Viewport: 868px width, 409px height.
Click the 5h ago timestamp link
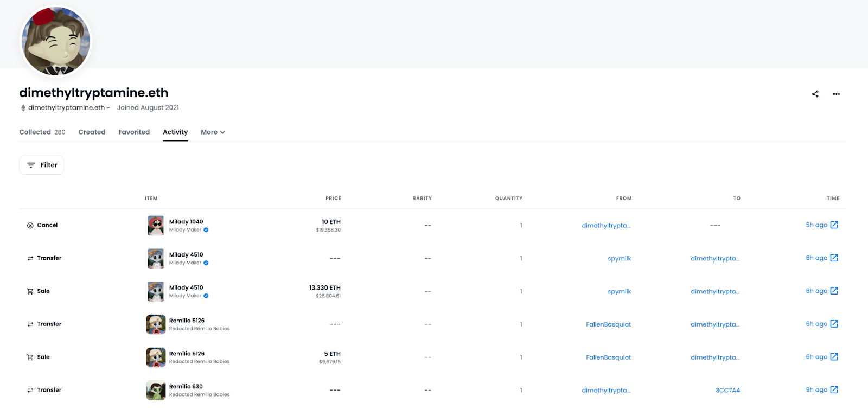[816, 225]
